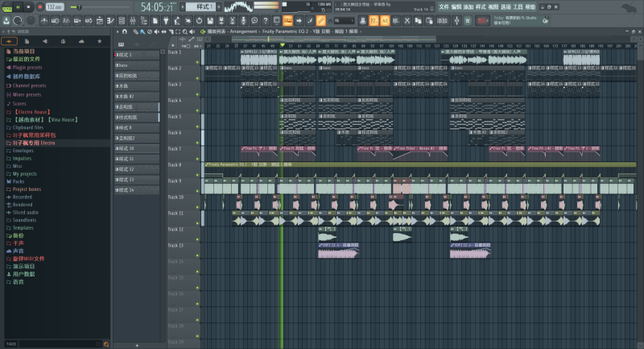Toggle the green mute light on Track 9
Screen dimensions: 644x349
[x=197, y=191]
